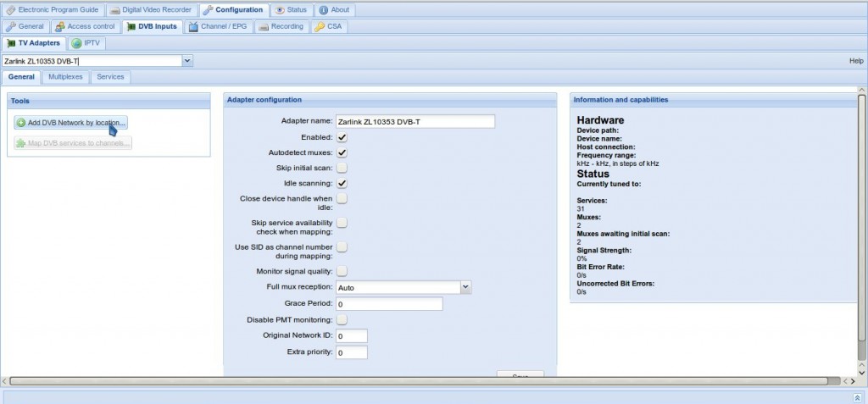This screenshot has height=404, width=868.
Task: Click the Signal Strength label
Action: 604,250
